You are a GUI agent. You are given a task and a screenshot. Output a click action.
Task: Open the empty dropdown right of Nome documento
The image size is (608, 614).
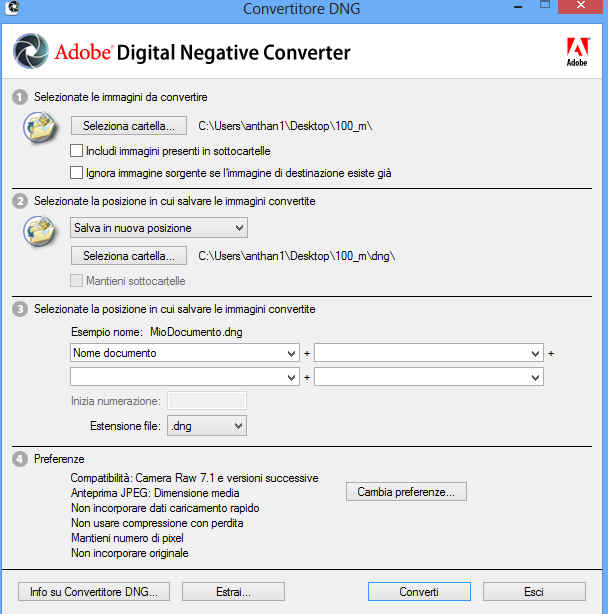(x=429, y=353)
